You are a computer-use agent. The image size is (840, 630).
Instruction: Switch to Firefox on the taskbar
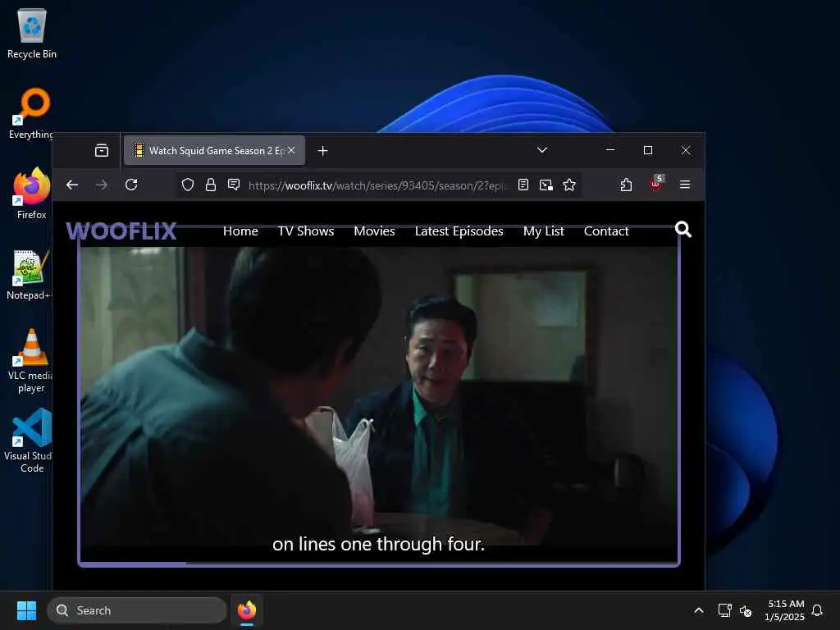coord(247,610)
